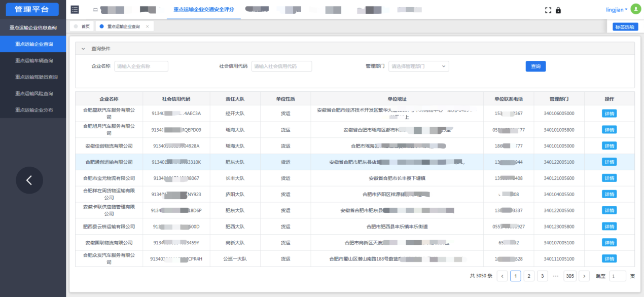Focus the 企业名称 input field
644x297 pixels.
point(141,66)
